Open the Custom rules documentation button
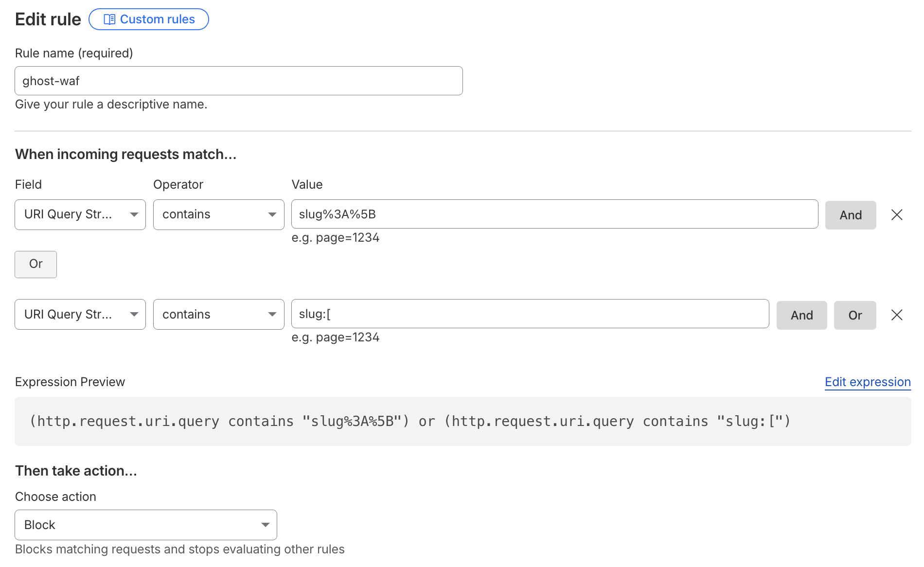 (149, 19)
